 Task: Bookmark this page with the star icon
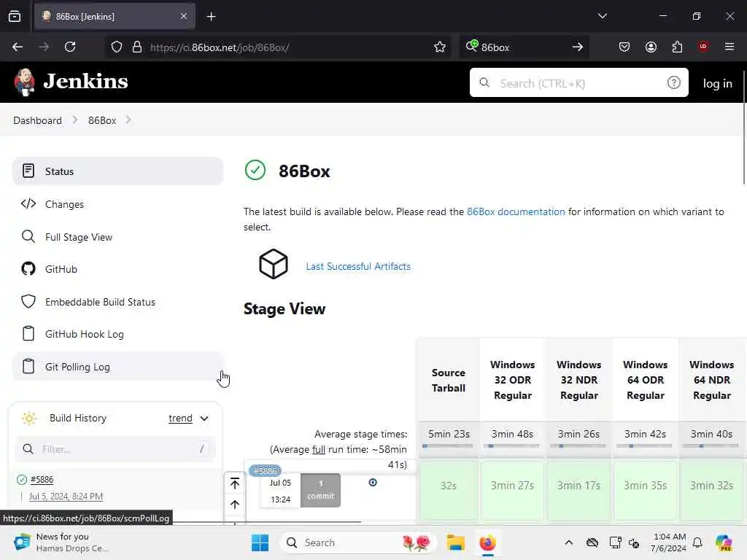coord(440,47)
